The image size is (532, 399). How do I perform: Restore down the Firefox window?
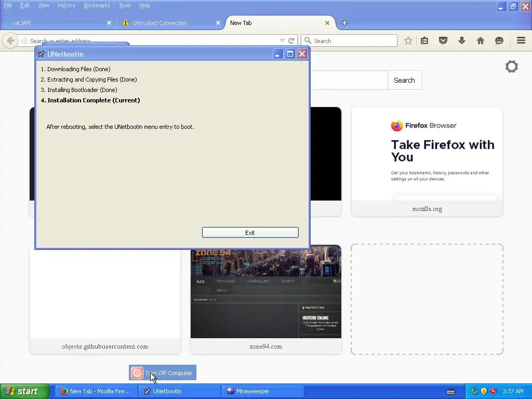click(513, 6)
